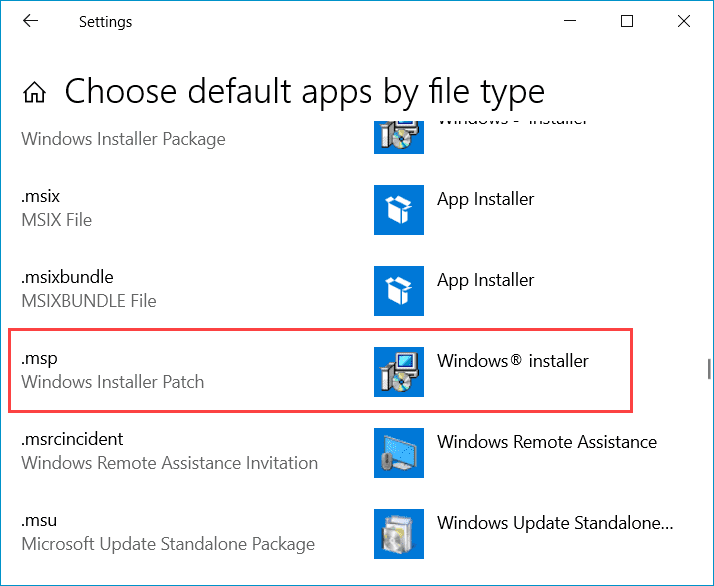Click the .msp extension label
This screenshot has width=714, height=586.
(39, 359)
